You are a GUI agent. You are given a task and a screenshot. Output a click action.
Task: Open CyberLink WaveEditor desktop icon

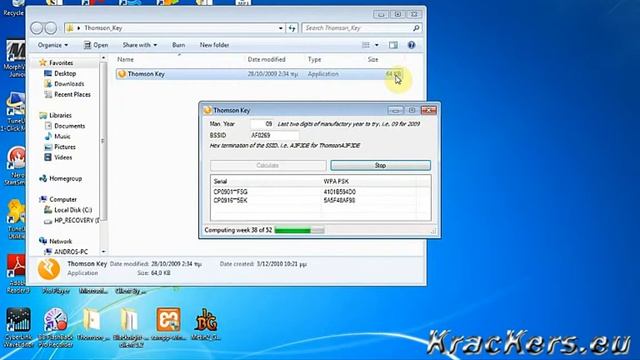tap(18, 327)
